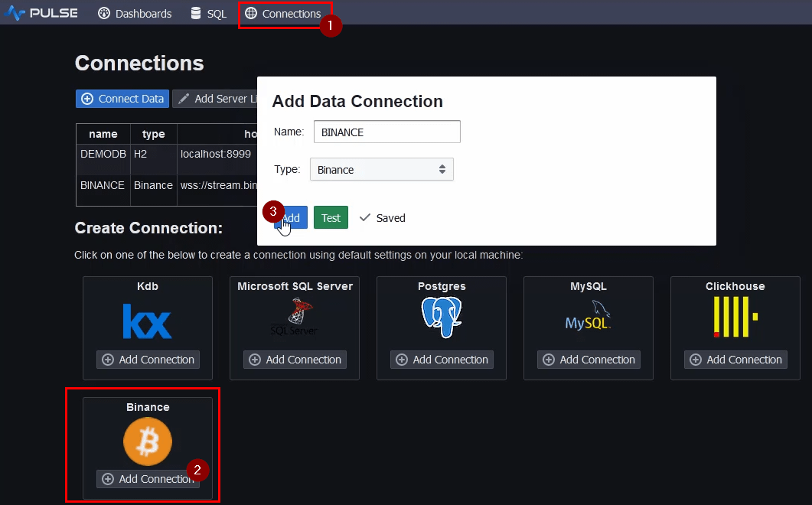Click the Saved checkmark icon

coord(365,217)
